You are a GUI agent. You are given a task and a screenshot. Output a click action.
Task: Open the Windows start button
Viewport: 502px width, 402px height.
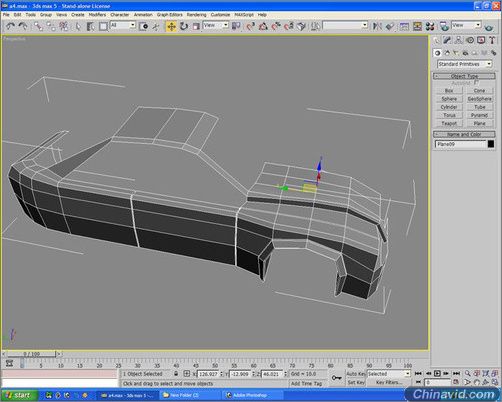[x=18, y=395]
